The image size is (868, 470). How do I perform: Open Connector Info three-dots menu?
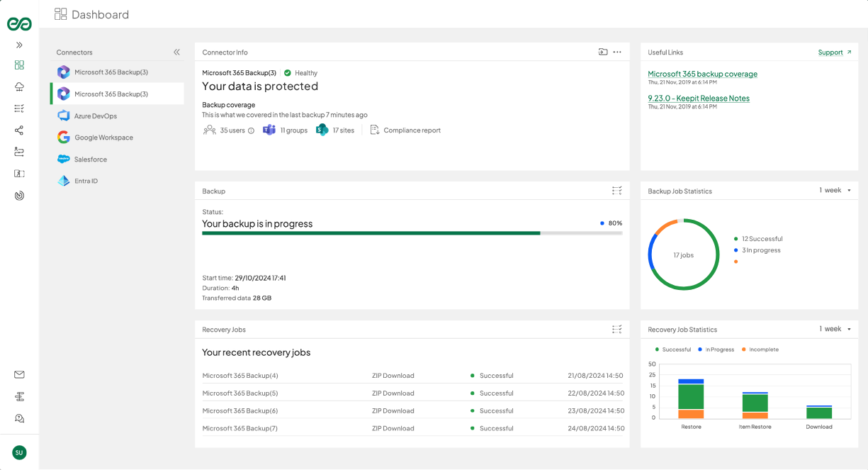[617, 52]
